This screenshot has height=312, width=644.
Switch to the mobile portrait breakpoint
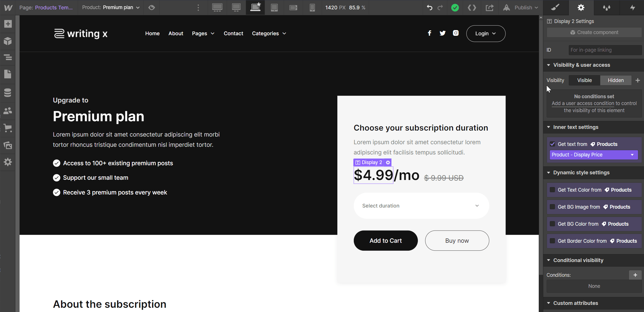312,7
